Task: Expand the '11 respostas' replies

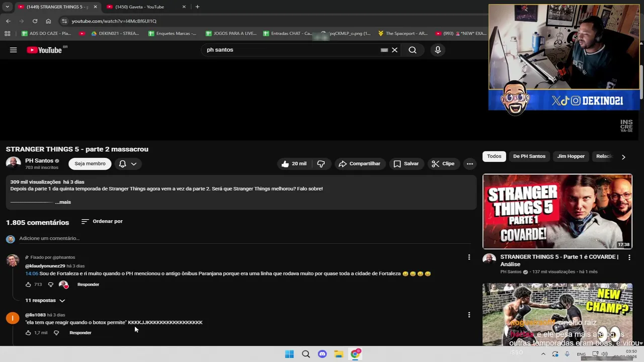Action: click(45, 301)
